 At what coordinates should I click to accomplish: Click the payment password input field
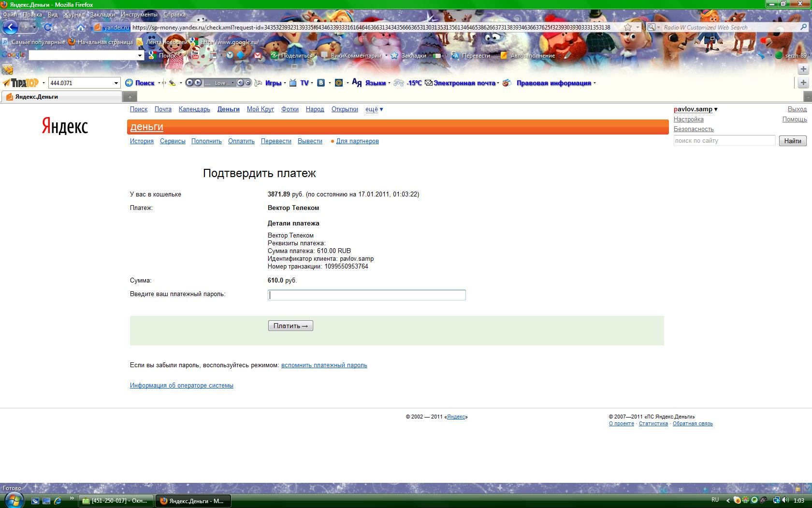pyautogui.click(x=367, y=295)
